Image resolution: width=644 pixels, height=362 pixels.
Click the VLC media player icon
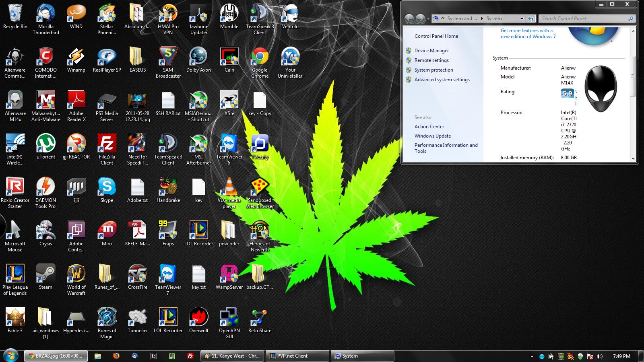(x=229, y=187)
